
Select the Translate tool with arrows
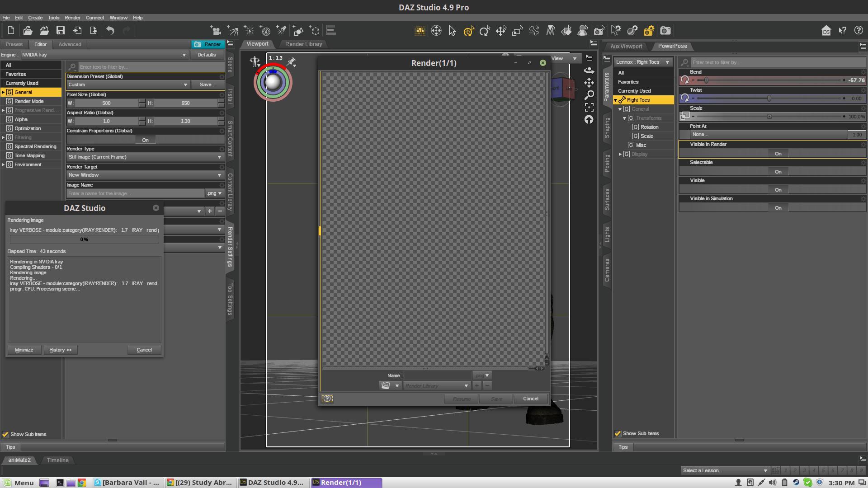pos(501,31)
